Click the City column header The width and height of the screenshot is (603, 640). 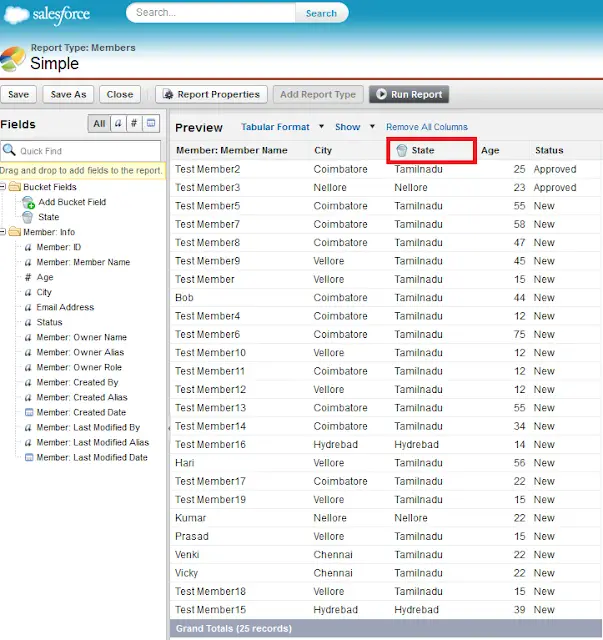coord(323,150)
